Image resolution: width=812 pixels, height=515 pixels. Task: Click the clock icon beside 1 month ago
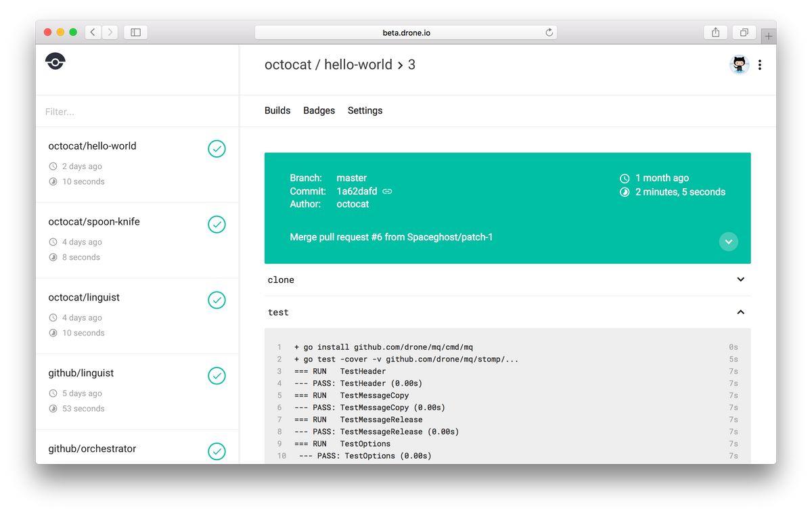tap(625, 179)
